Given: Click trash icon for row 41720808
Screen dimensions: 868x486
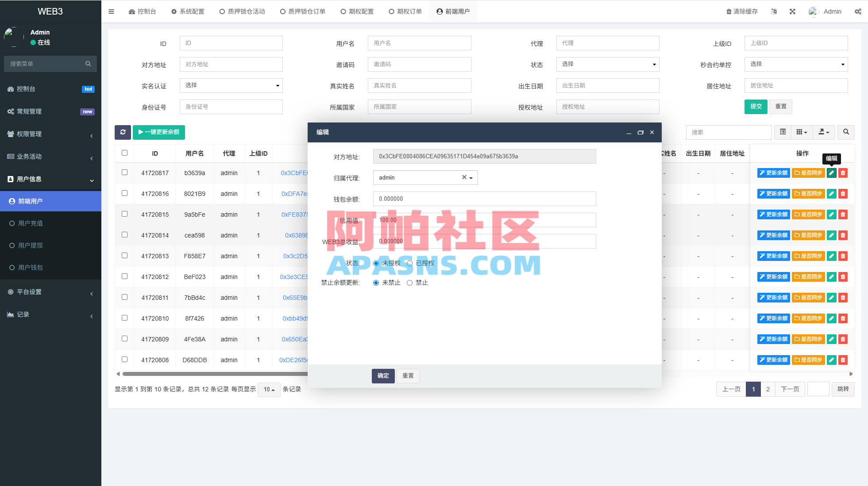Looking at the screenshot, I should (x=843, y=360).
